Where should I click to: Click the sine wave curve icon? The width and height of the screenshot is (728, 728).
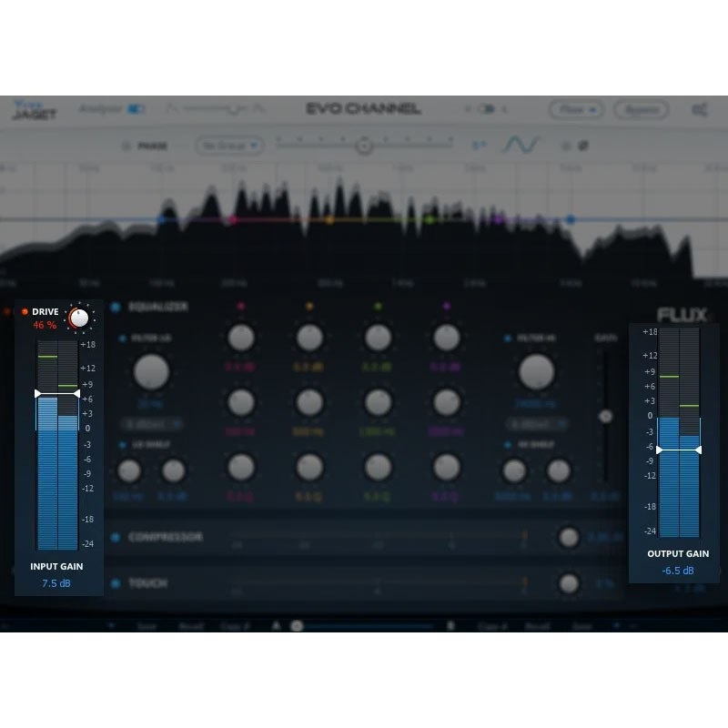[x=521, y=145]
